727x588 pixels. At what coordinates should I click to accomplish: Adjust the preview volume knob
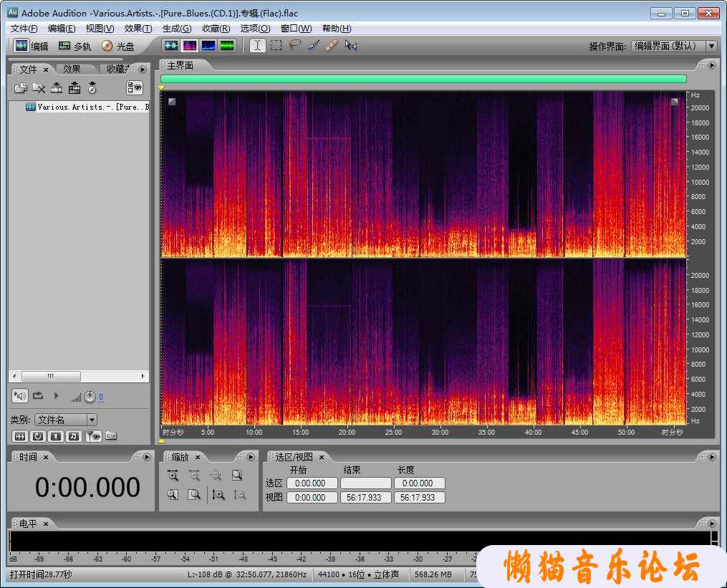(x=90, y=397)
